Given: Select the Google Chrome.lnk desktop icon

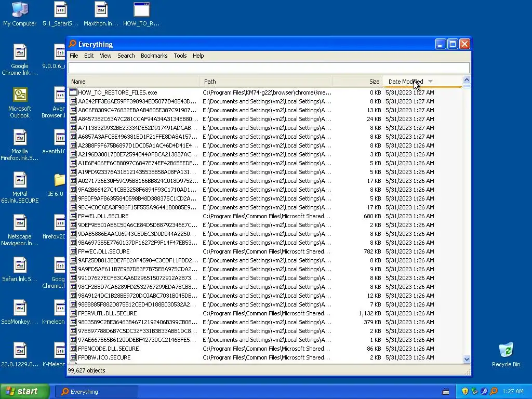Looking at the screenshot, I should click(x=20, y=60).
